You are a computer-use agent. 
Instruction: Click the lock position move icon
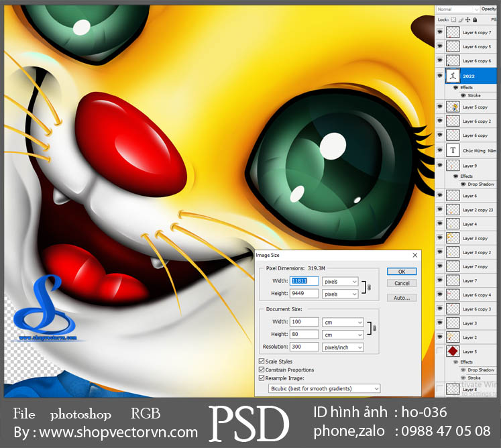(467, 20)
